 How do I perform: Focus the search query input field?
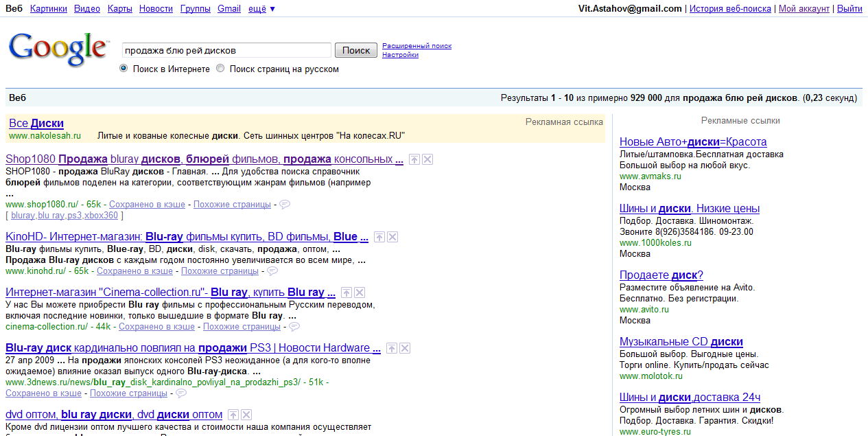[x=226, y=50]
